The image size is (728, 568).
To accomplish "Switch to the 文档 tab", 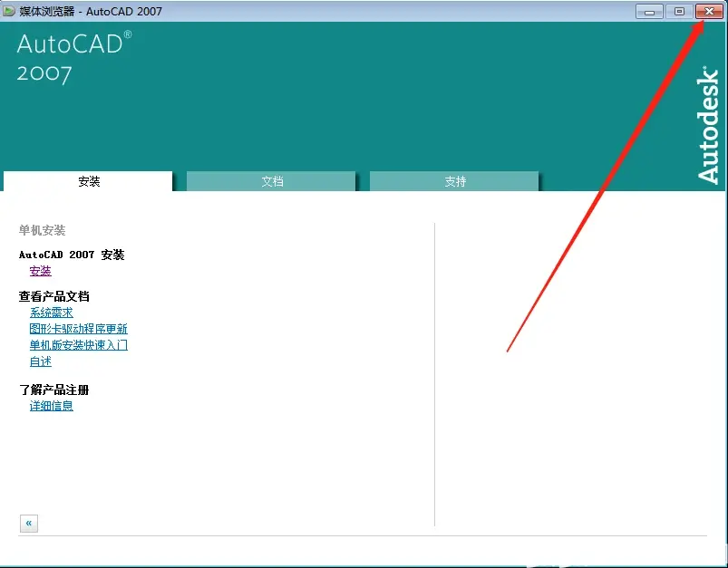I will [271, 181].
